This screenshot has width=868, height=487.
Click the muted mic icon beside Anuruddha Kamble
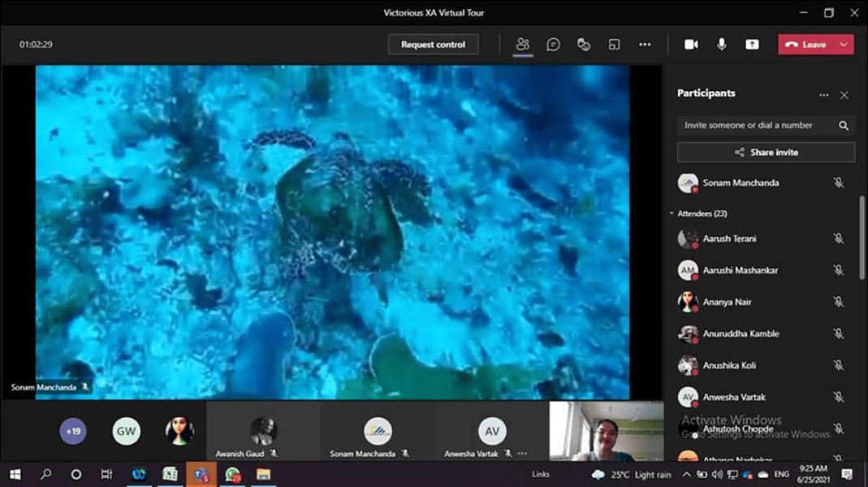(x=839, y=334)
